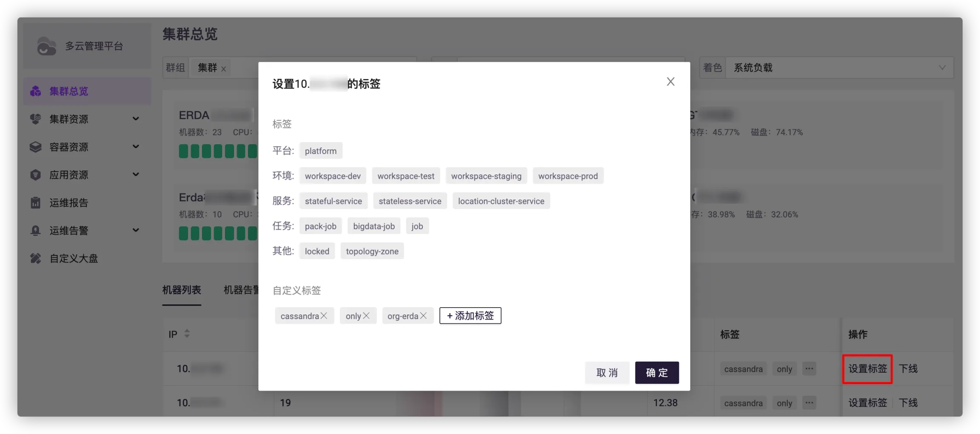Toggle the locked tag
The width and height of the screenshot is (980, 434).
coord(317,251)
